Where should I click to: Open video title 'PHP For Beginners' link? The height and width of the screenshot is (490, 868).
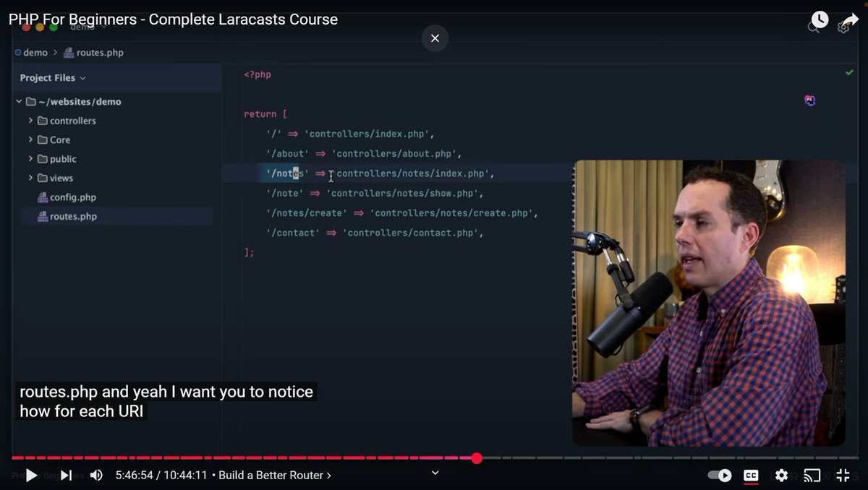tap(173, 20)
